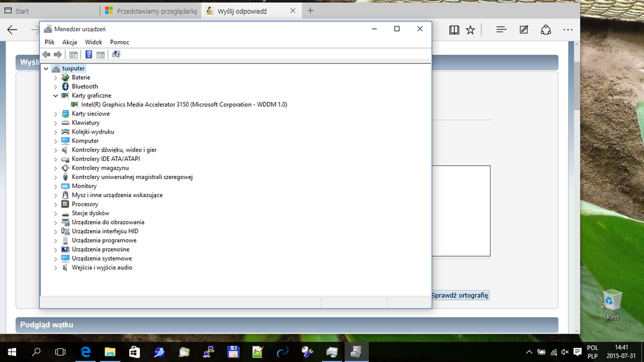Open Edge more actions ellipsis

[x=568, y=30]
